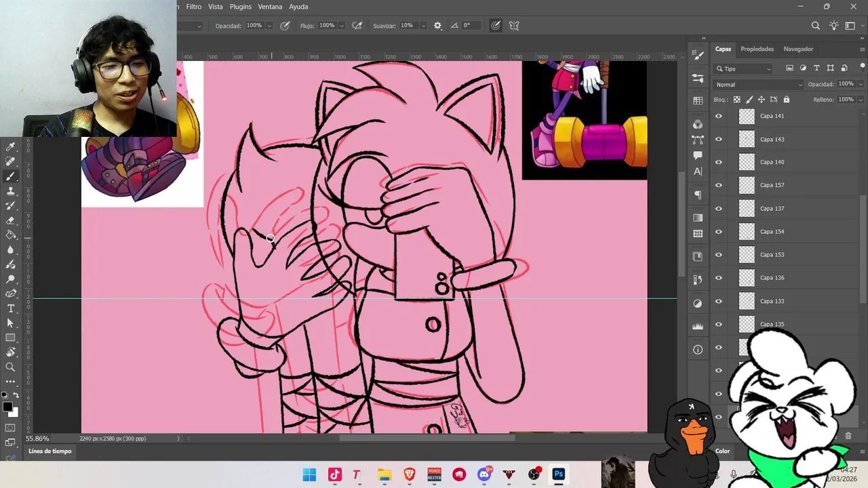This screenshot has height=488, width=868.
Task: Open the Info panel icon
Action: pyautogui.click(x=698, y=350)
